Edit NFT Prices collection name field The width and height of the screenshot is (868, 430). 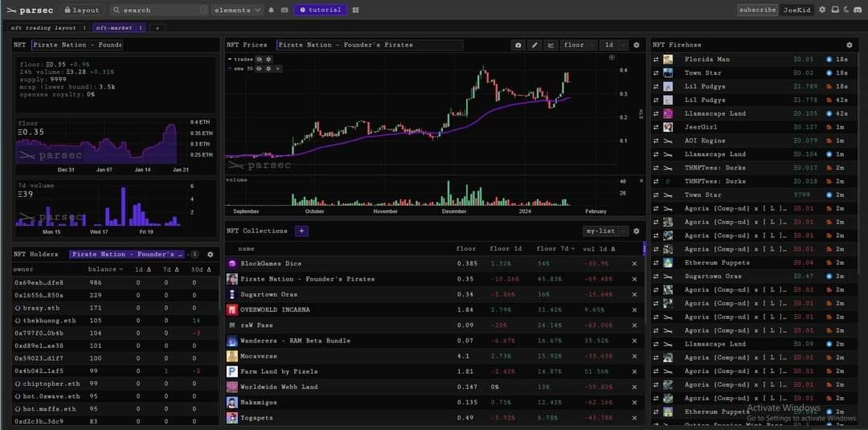[370, 45]
